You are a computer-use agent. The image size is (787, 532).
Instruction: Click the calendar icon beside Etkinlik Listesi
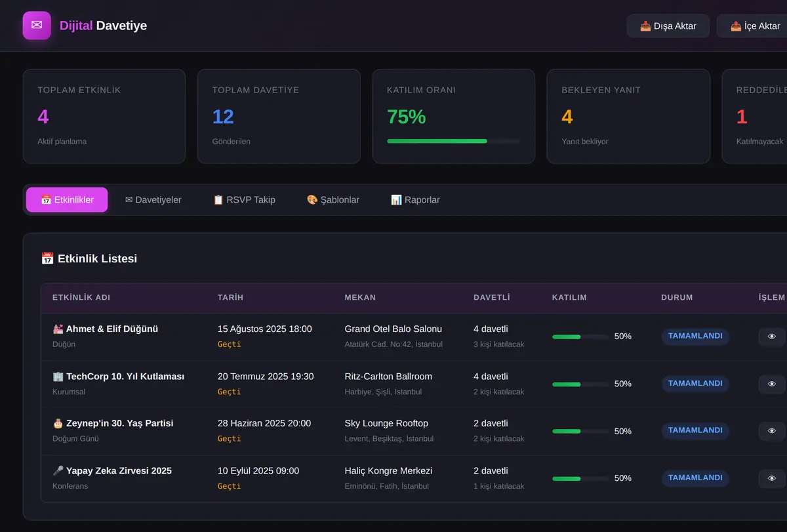point(47,258)
